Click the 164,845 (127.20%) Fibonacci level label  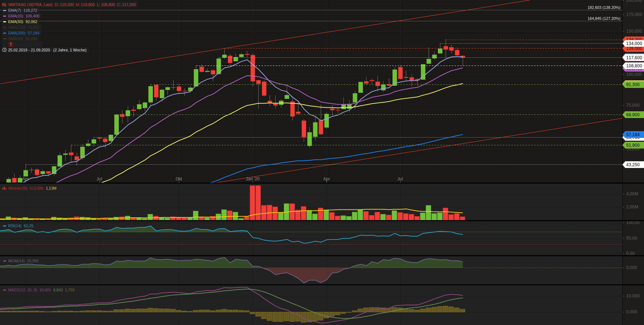604,18
